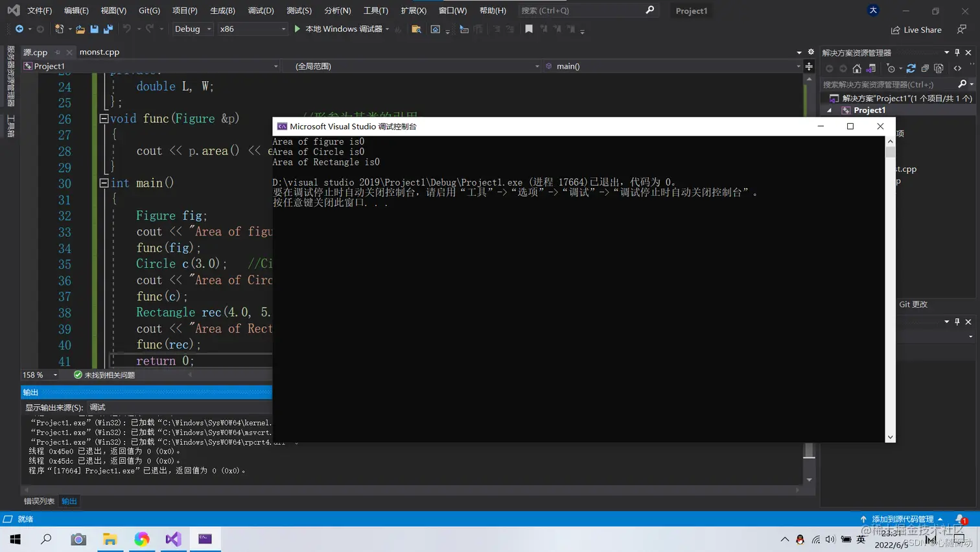980x552 pixels.
Task: Open the x86 platform dropdown
Action: pos(252,29)
